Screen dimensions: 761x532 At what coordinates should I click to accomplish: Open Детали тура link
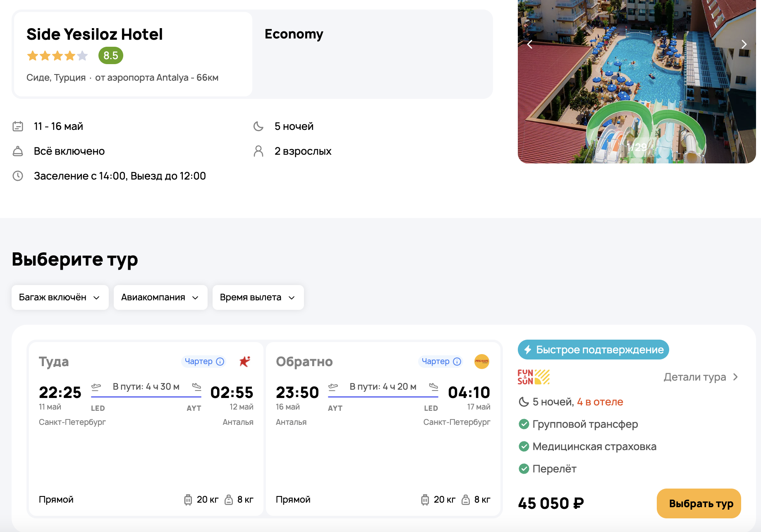tap(701, 377)
